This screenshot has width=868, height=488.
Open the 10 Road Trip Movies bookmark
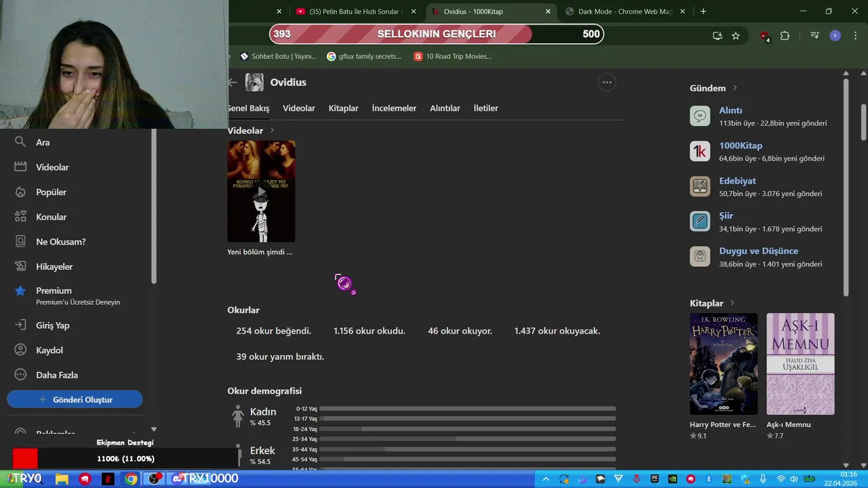tap(453, 56)
